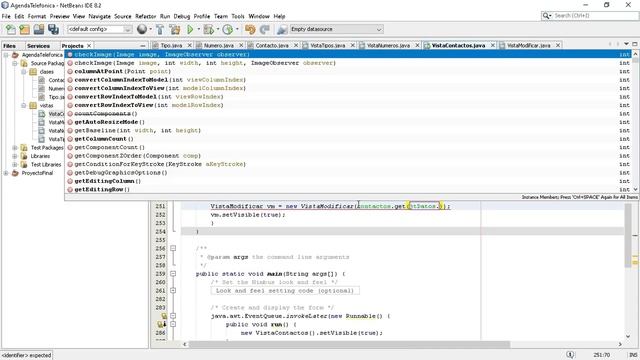Expand the Libraries node

pos(15,156)
